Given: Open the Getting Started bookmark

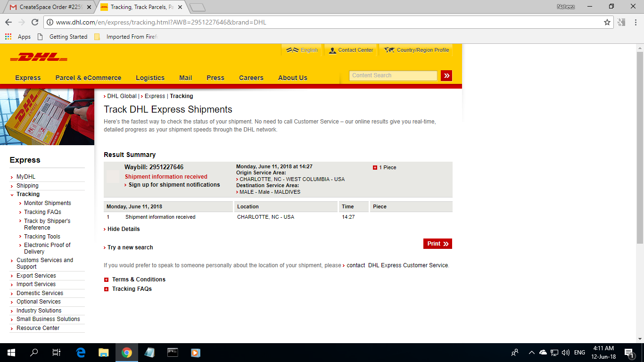Looking at the screenshot, I should [62, 37].
